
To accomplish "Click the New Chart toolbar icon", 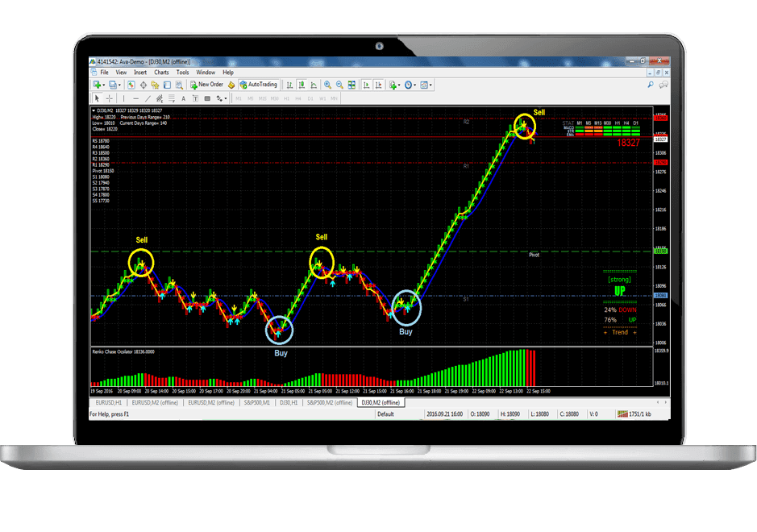I will tap(97, 85).
